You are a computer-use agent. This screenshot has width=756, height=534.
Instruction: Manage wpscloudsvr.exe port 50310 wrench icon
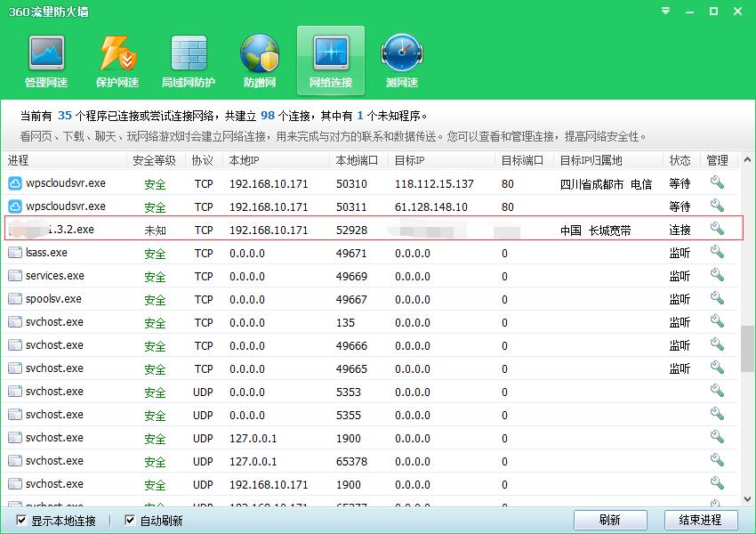point(717,182)
